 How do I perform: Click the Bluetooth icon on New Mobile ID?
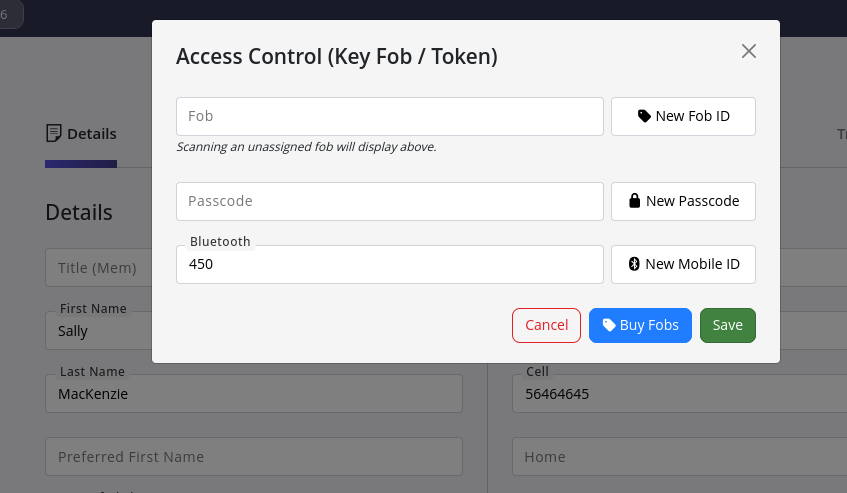click(x=634, y=264)
